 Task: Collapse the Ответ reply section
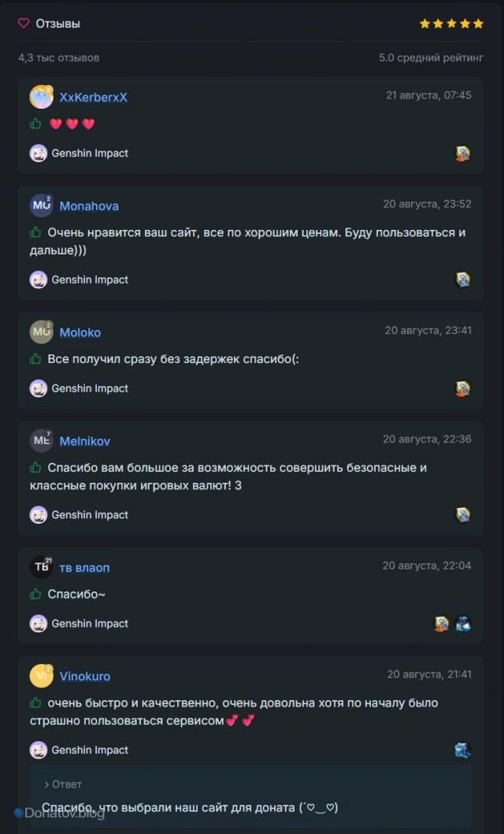pos(63,784)
